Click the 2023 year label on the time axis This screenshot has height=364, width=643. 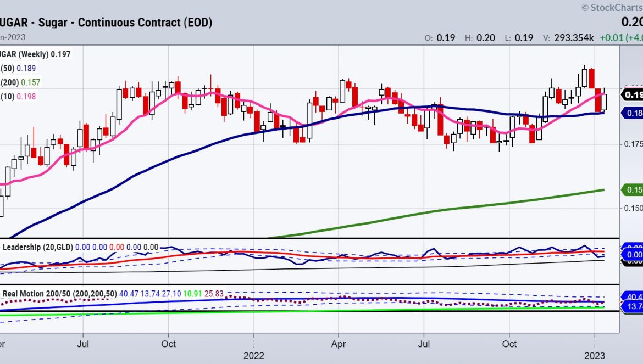tap(595, 355)
